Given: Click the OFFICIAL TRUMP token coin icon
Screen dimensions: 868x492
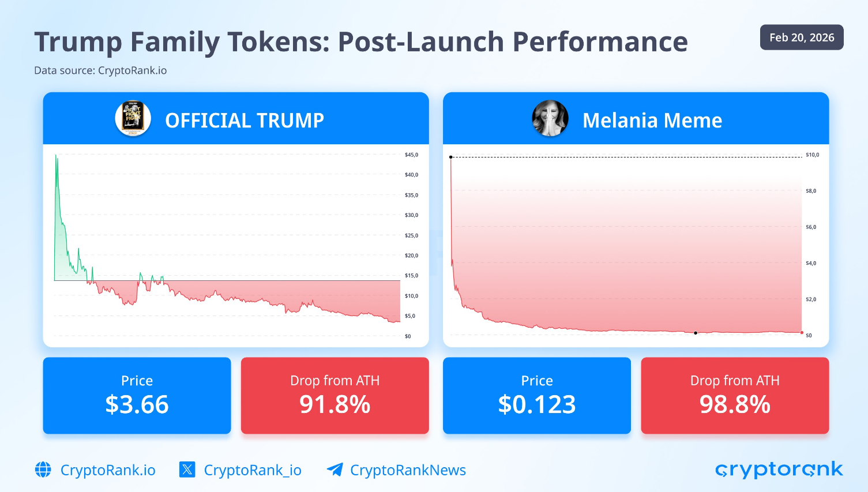Looking at the screenshot, I should 133,119.
